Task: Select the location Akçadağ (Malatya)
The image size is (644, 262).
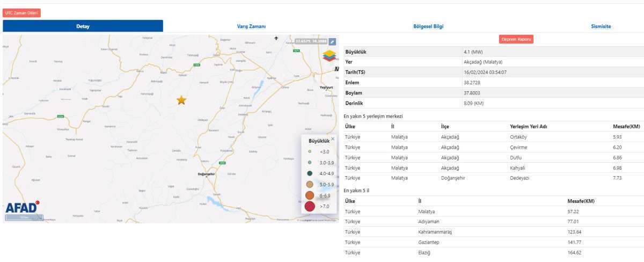Action: [483, 62]
